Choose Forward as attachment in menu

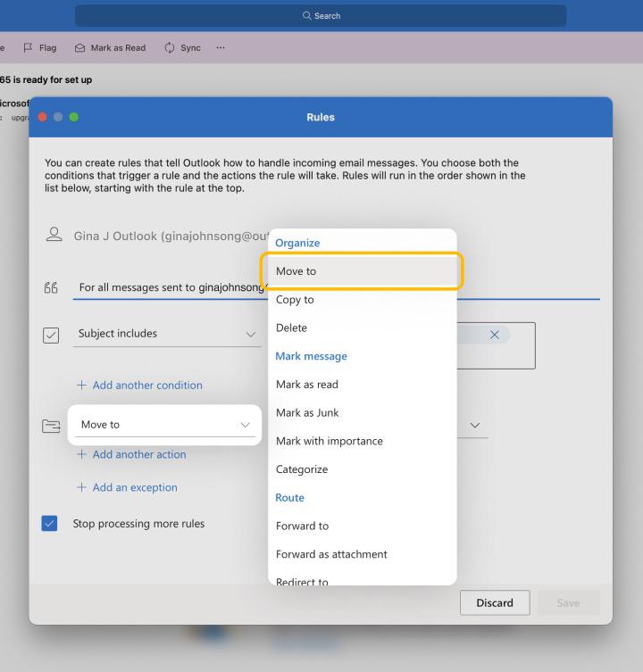click(x=331, y=554)
